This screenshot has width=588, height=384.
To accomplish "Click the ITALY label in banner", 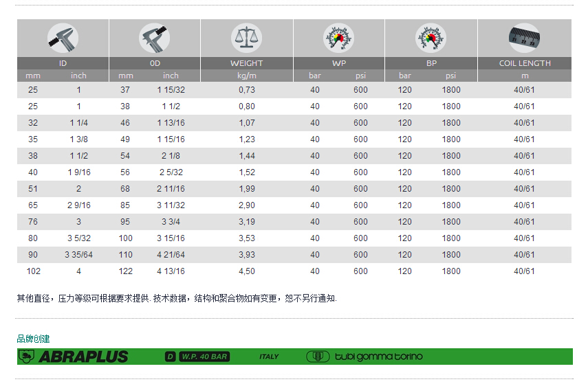I will [x=269, y=357].
